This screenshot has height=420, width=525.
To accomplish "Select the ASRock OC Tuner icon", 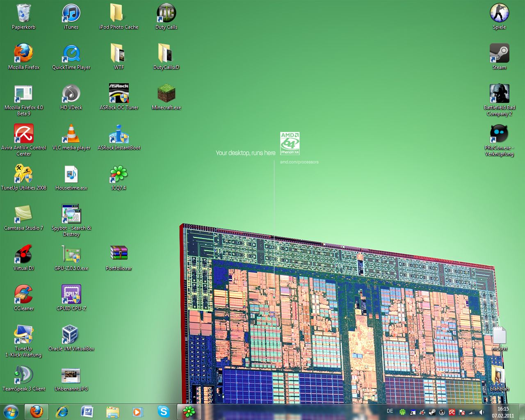I will [x=119, y=98].
